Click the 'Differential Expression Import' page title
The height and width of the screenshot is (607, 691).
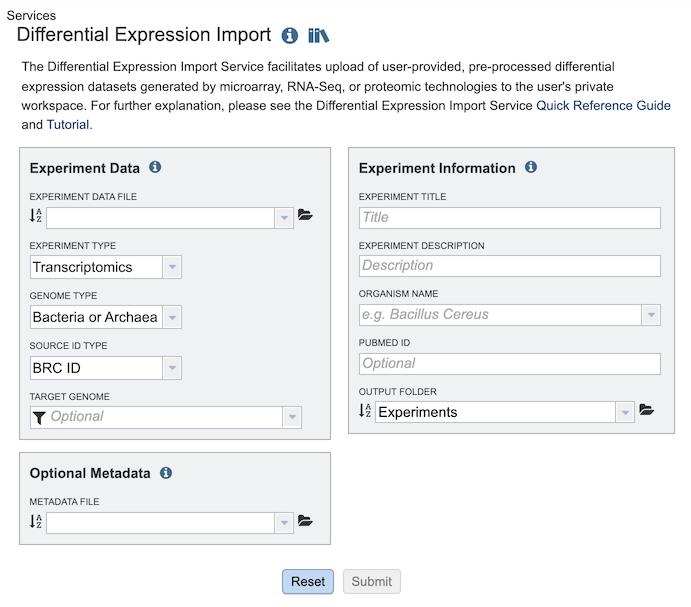click(144, 35)
